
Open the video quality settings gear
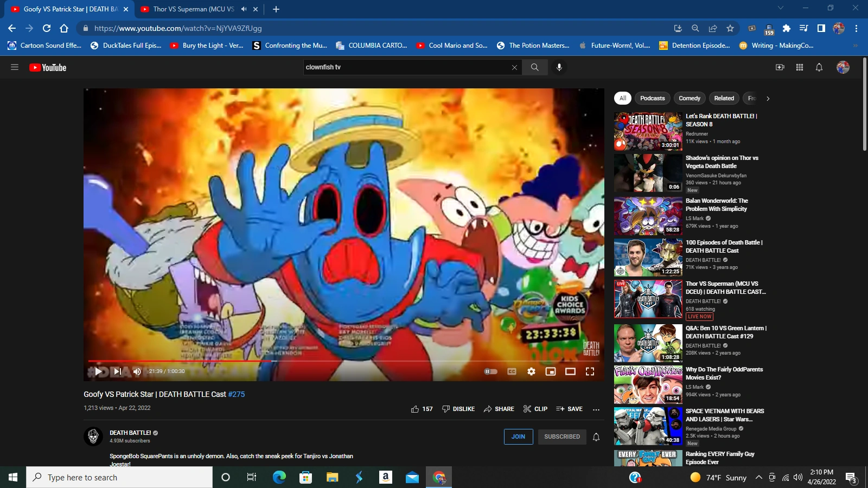coord(531,371)
